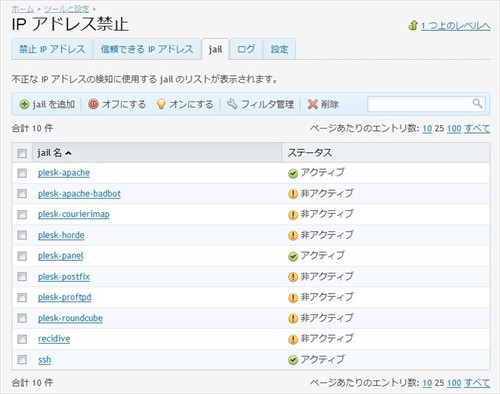Open plesk-apache jail link

tap(64, 173)
